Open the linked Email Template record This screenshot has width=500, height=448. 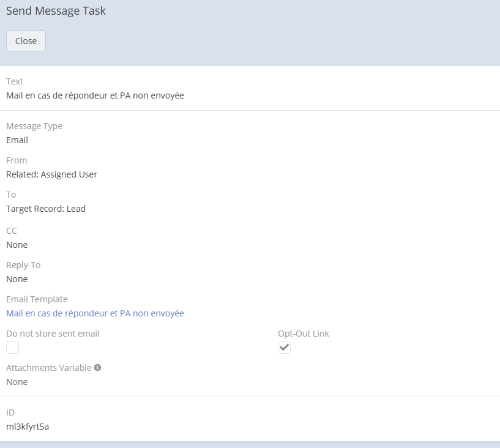click(x=95, y=313)
